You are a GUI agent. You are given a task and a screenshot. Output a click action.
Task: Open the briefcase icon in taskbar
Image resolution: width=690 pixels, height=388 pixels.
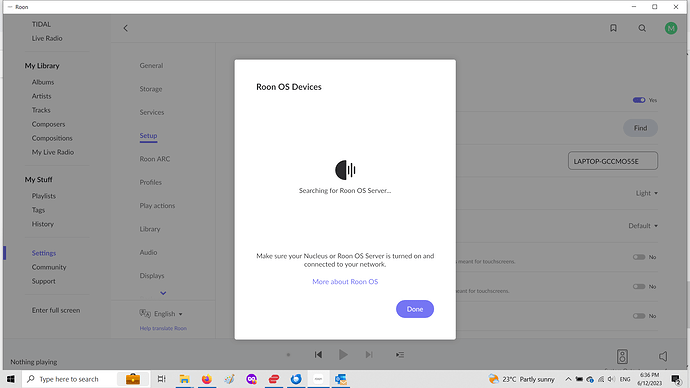133,379
